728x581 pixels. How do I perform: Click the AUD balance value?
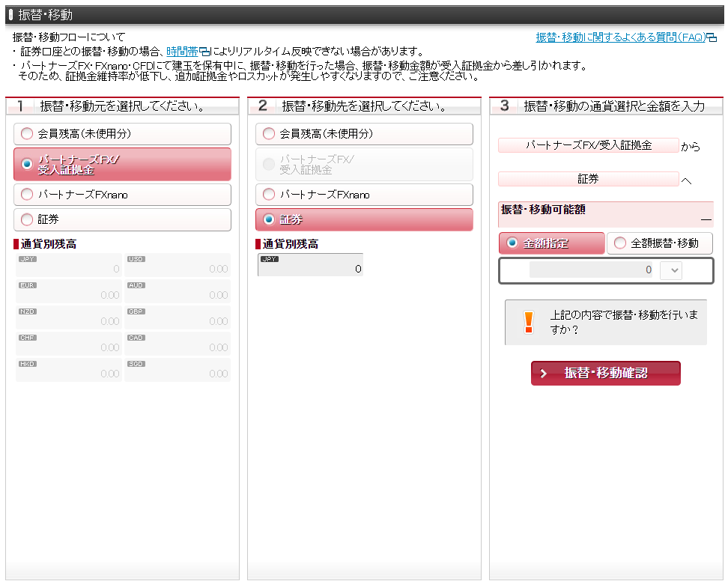click(x=178, y=291)
